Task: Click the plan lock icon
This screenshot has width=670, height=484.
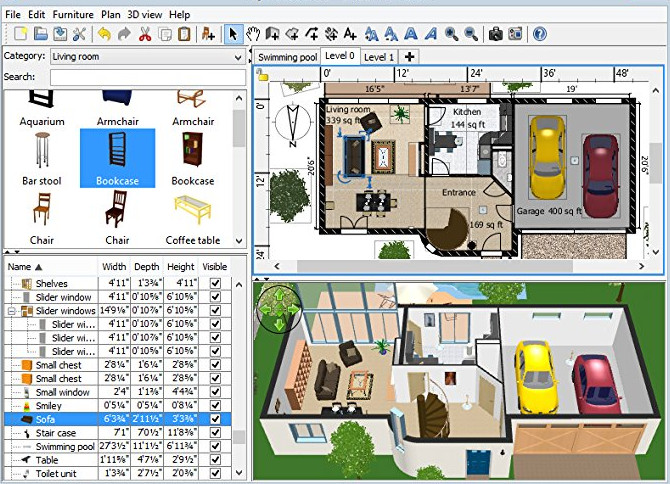Action: point(262,75)
